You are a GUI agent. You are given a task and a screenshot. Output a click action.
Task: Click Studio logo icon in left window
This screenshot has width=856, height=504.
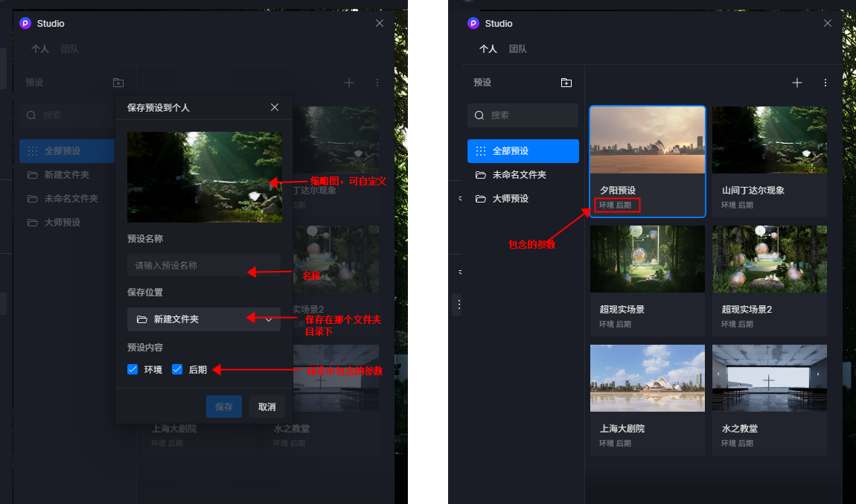click(25, 24)
